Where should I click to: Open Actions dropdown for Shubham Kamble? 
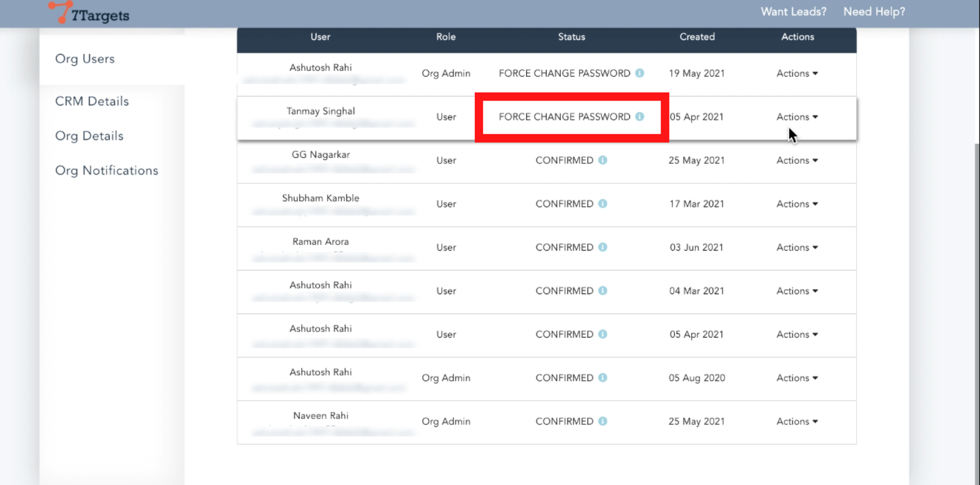pos(797,204)
